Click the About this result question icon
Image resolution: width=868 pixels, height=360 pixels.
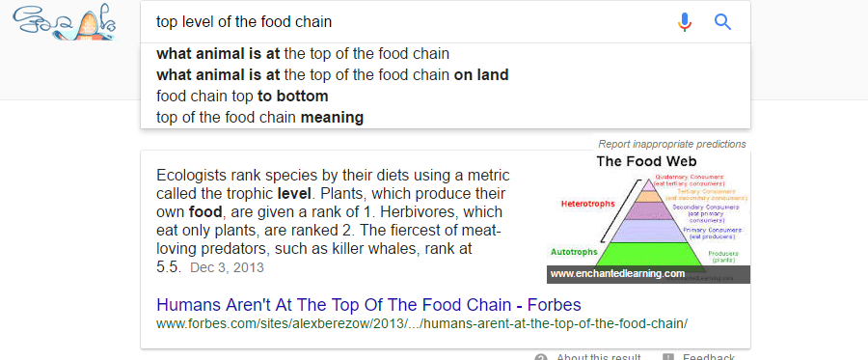[x=541, y=357]
